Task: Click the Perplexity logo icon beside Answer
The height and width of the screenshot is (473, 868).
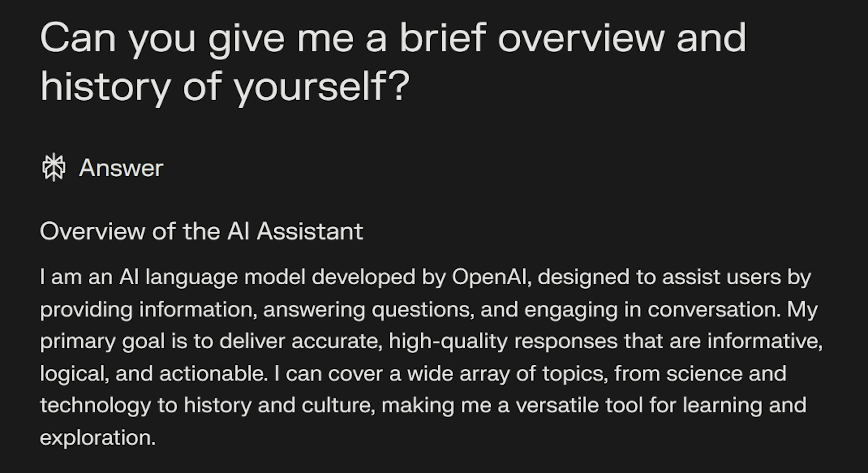Action: coord(54,167)
